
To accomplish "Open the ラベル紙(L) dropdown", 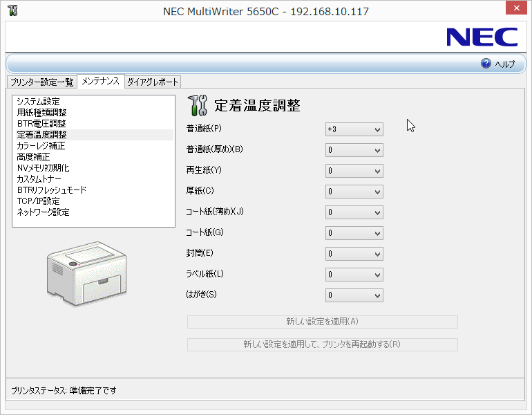I will coord(354,275).
